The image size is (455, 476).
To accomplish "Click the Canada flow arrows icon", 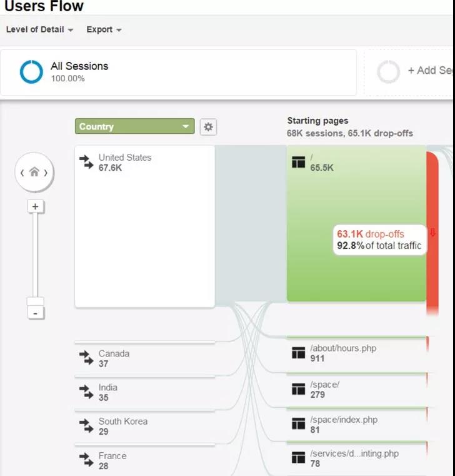I will (86, 358).
